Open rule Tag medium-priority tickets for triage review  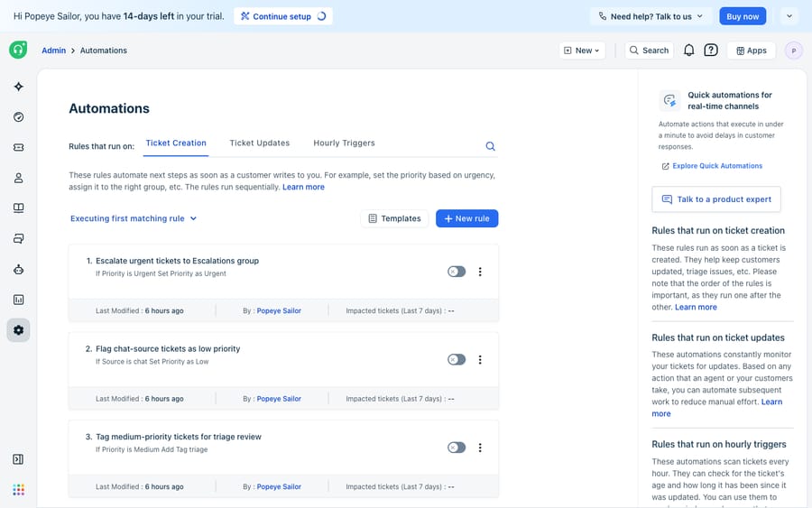[x=179, y=437]
